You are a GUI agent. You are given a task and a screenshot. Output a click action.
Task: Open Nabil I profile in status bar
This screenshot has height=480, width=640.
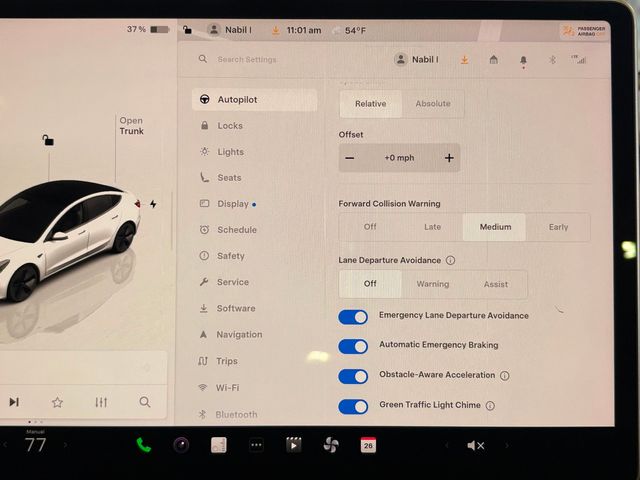(x=229, y=30)
